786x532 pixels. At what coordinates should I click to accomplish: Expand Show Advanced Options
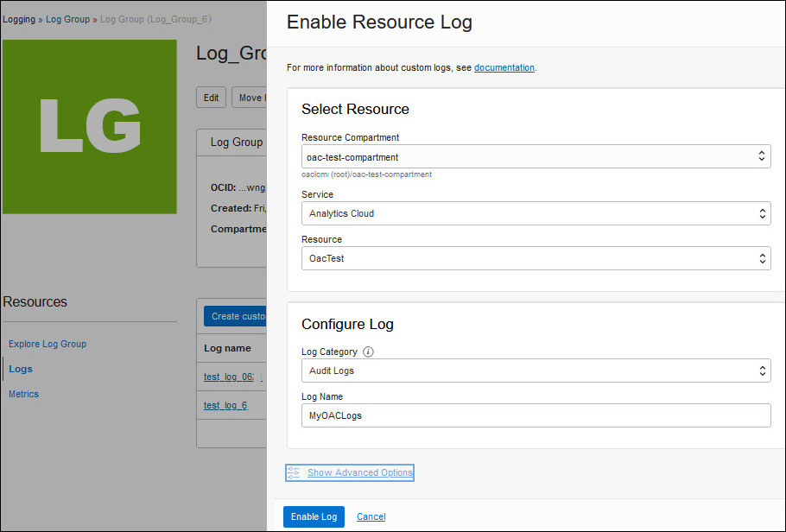coord(359,472)
